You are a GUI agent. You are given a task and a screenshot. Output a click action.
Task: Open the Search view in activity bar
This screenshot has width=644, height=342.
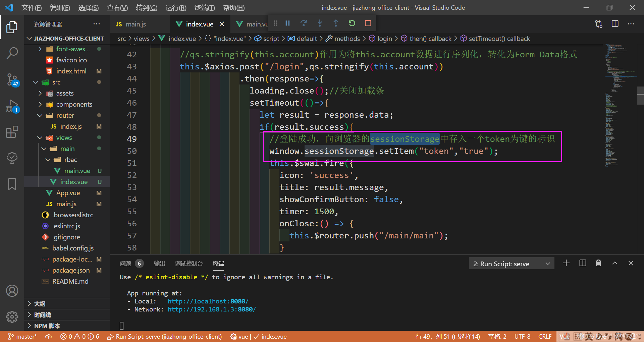point(12,53)
